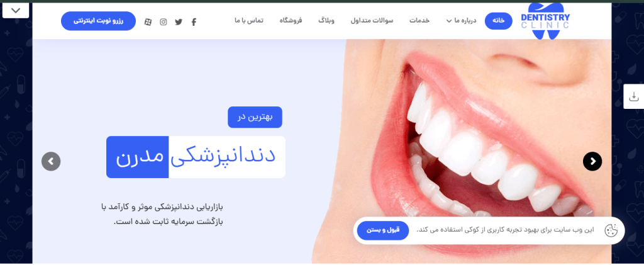Open the خدمات menu item
The height and width of the screenshot is (265, 644).
(419, 21)
